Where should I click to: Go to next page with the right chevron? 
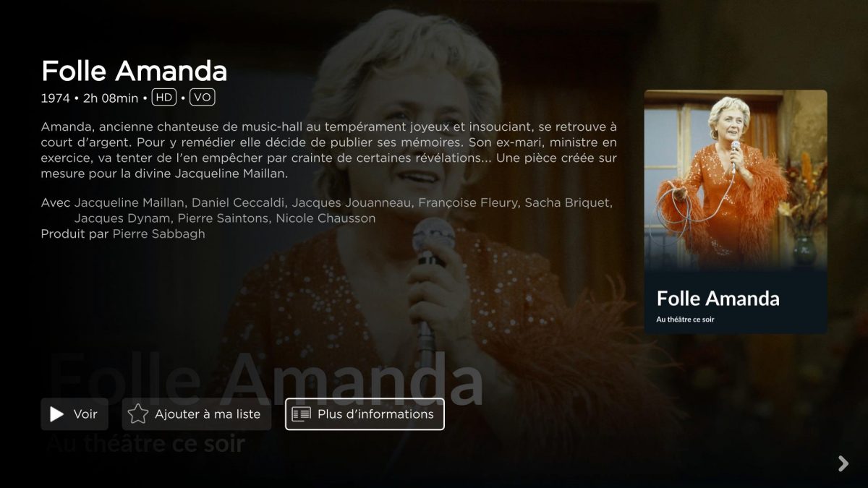(x=843, y=463)
